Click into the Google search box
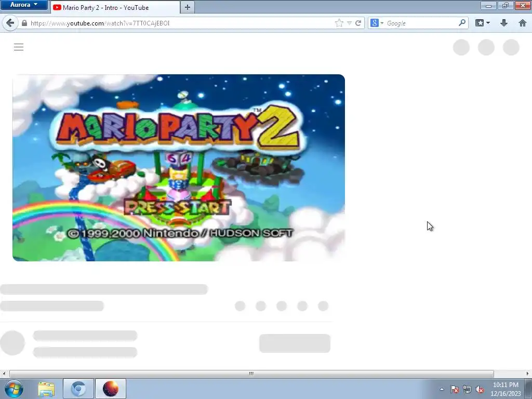532x399 pixels. click(421, 23)
